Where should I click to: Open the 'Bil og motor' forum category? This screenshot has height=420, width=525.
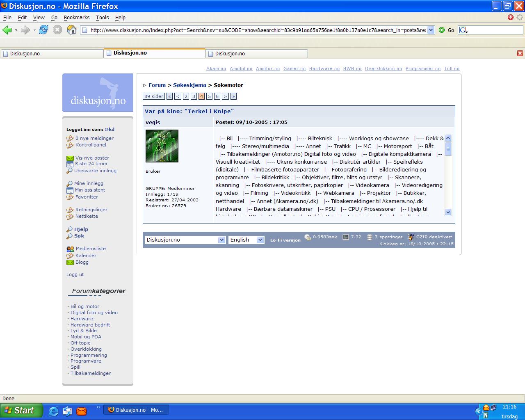tap(85, 306)
